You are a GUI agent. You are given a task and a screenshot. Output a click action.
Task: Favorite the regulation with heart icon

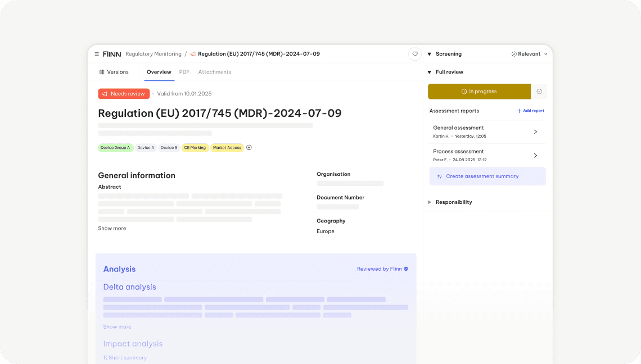(415, 54)
